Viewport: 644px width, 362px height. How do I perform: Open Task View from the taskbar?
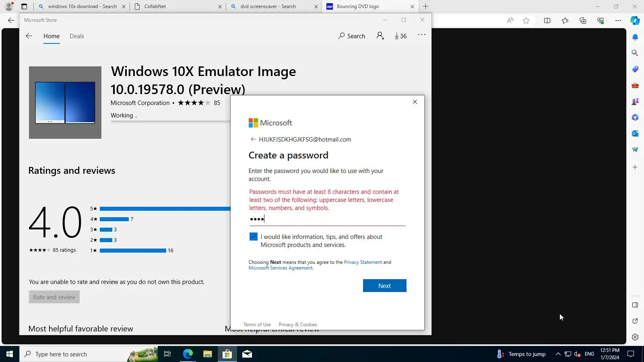pyautogui.click(x=167, y=354)
